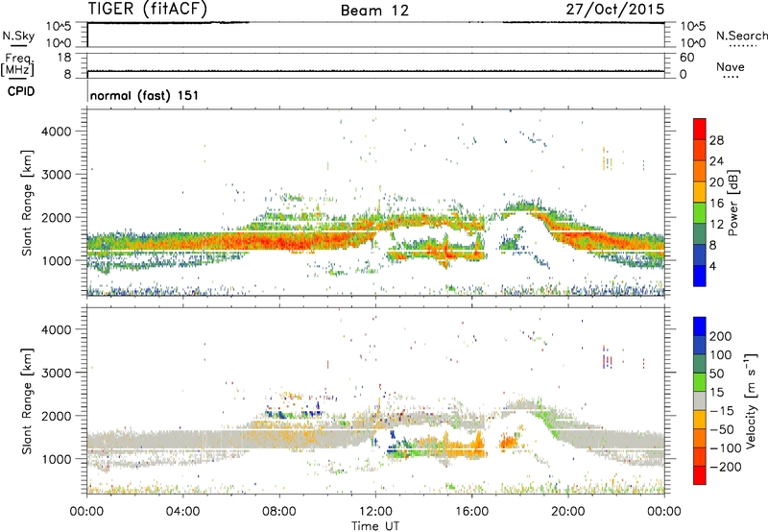Click the right 10^0 noise tick label
Viewport: 768px width, 532px height.
tap(692, 43)
